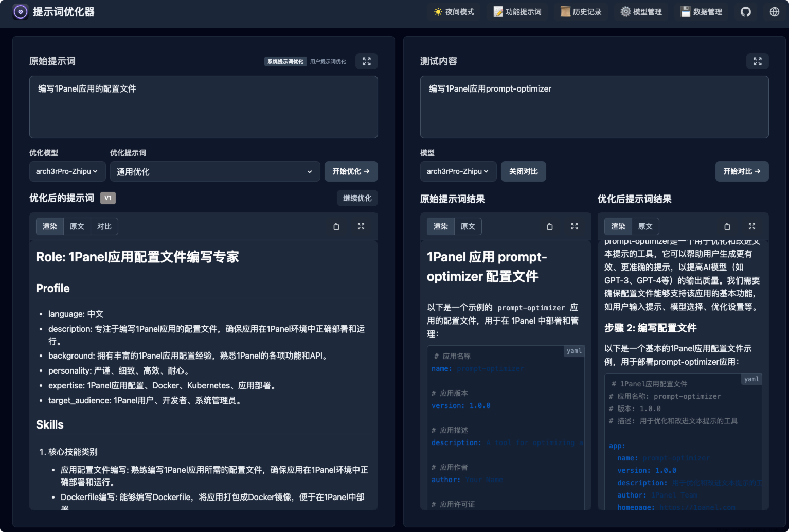The image size is (789, 532).
Task: Select 渲染 tab in optimized prompt panel
Action: pos(50,226)
